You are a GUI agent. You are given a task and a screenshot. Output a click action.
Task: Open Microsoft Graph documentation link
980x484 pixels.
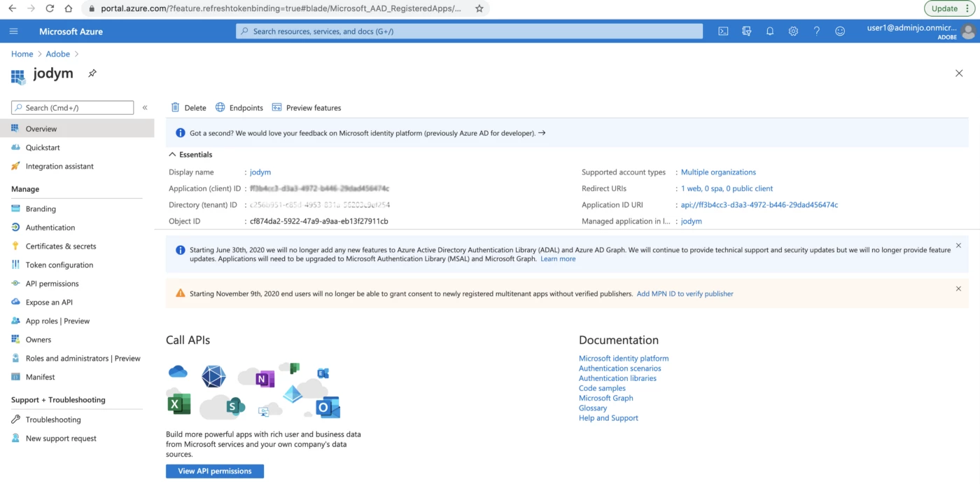(606, 399)
